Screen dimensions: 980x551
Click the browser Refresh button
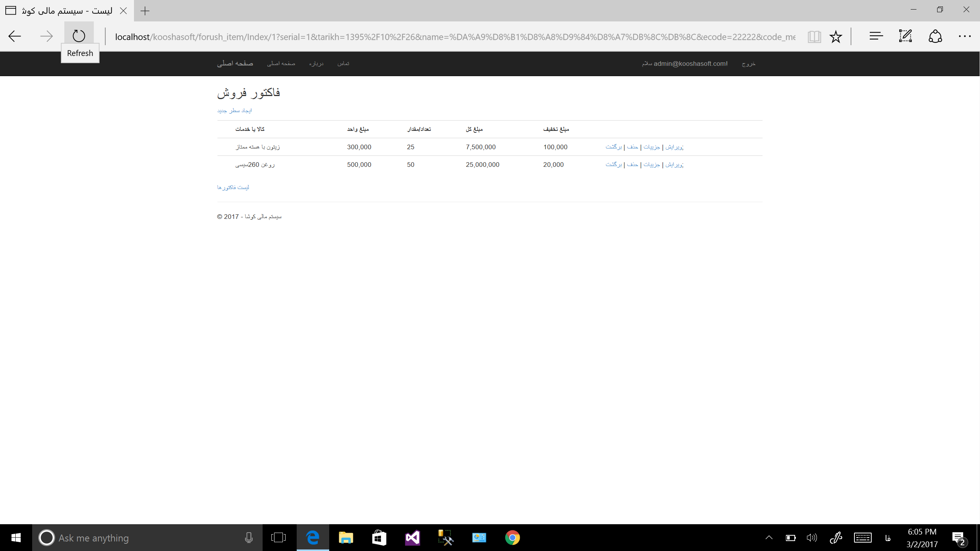79,36
